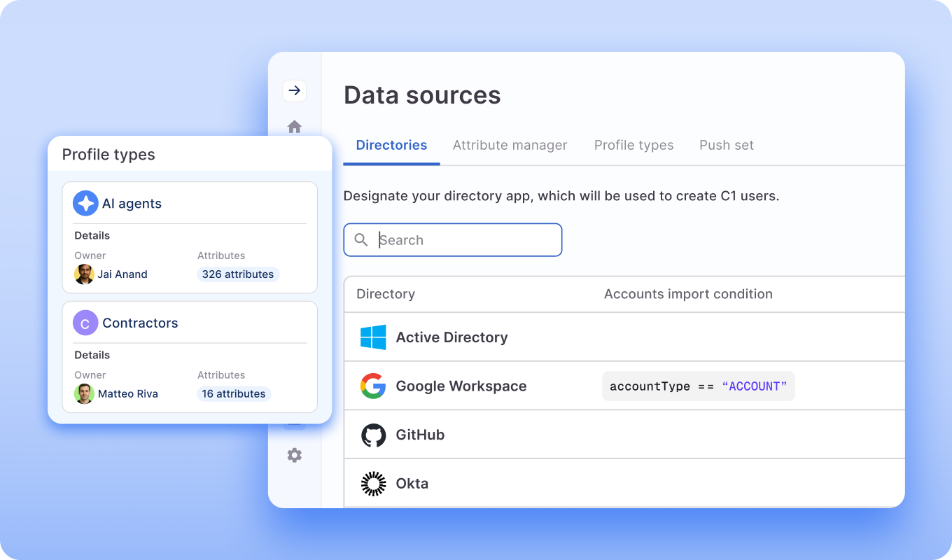Switch to the Profile types tab

tap(633, 145)
